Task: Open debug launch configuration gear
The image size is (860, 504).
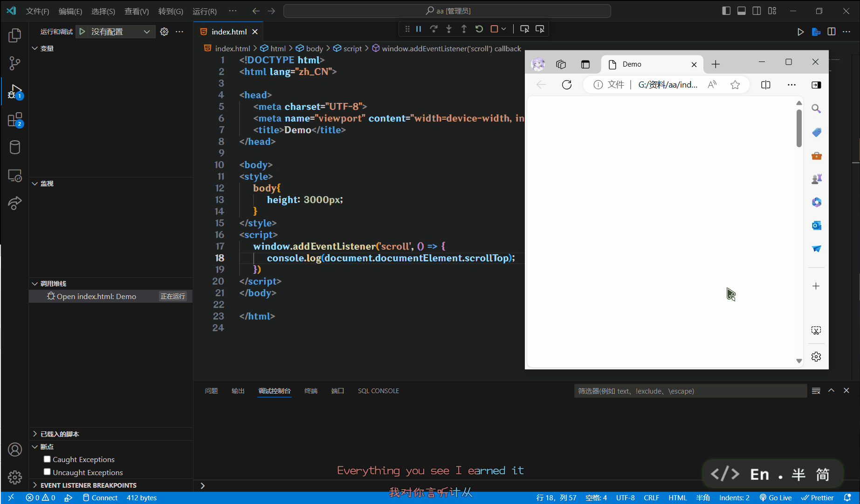Action: point(164,32)
